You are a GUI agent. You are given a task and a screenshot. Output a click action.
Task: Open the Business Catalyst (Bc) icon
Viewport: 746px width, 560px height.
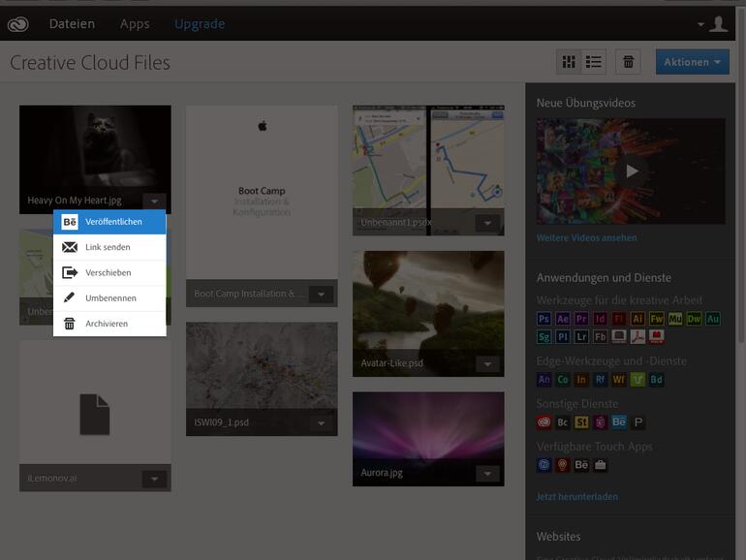[562, 422]
